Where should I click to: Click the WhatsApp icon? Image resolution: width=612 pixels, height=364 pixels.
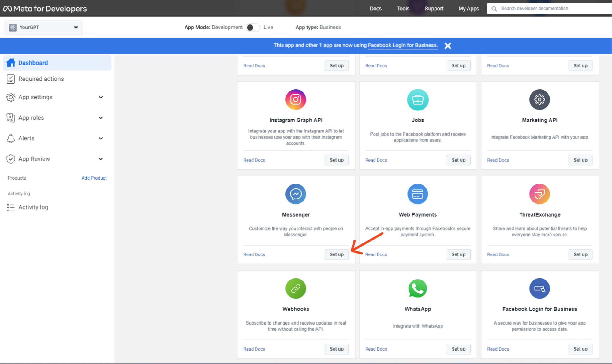pyautogui.click(x=417, y=288)
